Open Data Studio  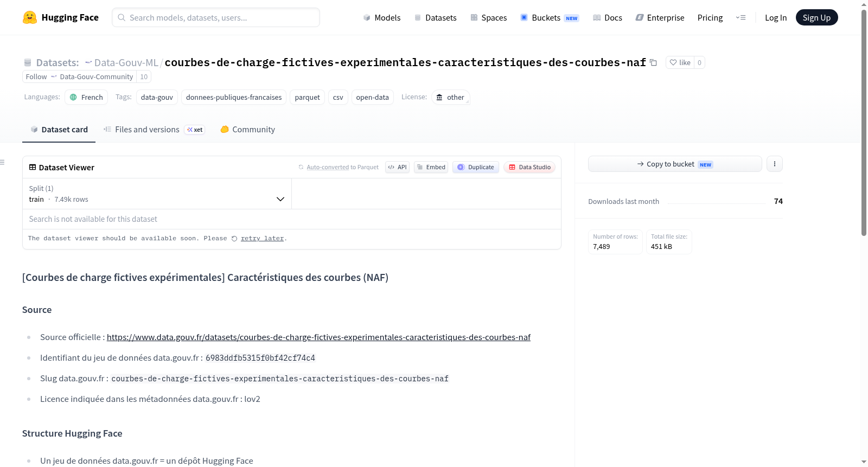pyautogui.click(x=529, y=167)
